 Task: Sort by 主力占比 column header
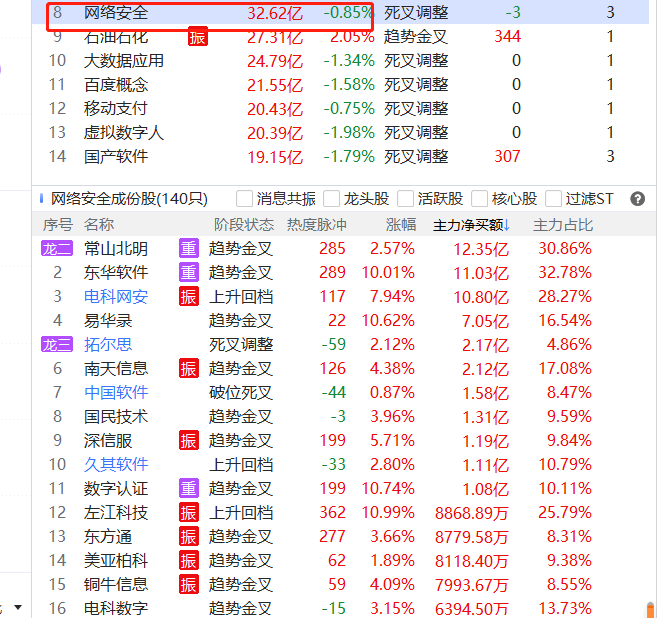563,225
